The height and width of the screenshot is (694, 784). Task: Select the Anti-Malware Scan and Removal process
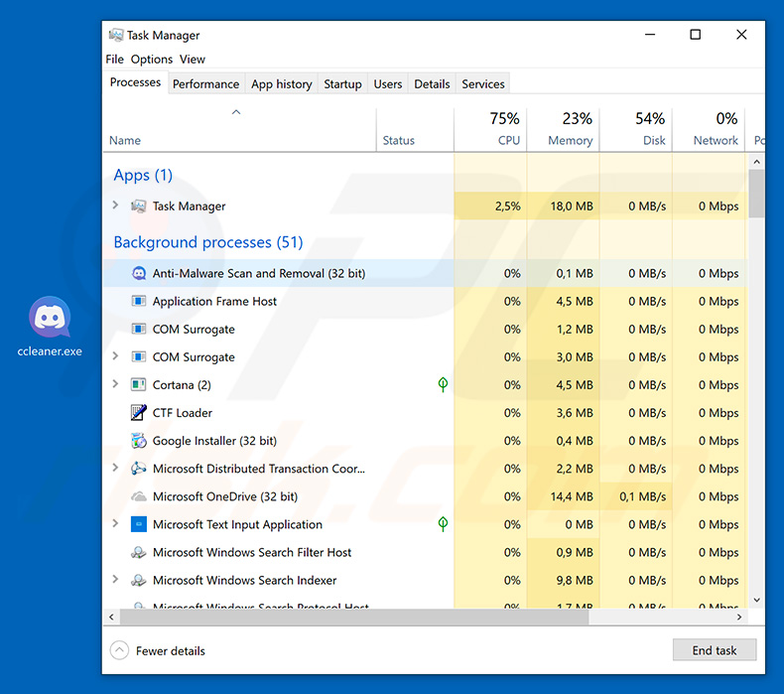(426, 273)
